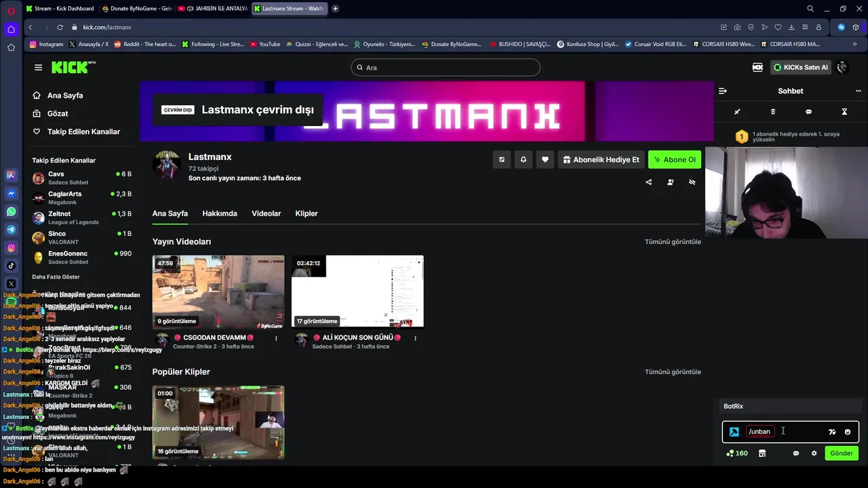Toggle follow with the heart button
The image size is (868, 488).
(545, 159)
